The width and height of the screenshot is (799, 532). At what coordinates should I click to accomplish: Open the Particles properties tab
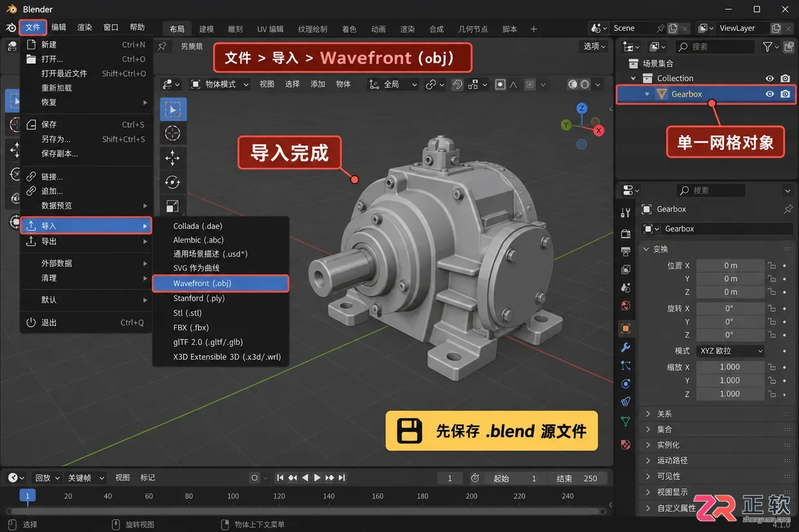tap(625, 366)
